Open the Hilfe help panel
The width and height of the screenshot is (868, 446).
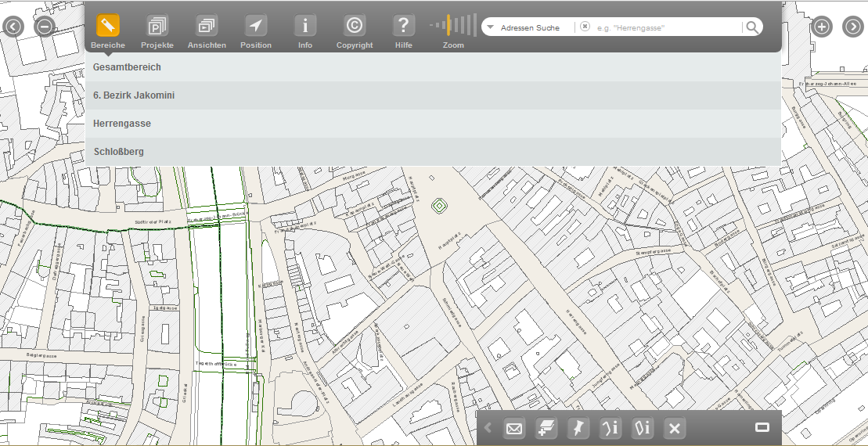point(403,27)
